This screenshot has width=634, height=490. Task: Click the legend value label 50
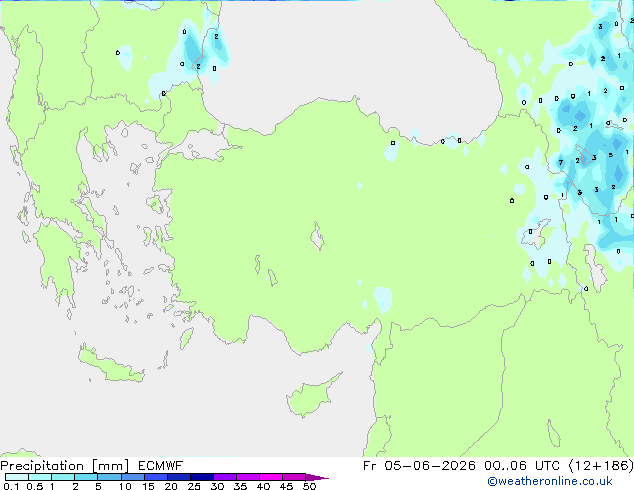(310, 486)
